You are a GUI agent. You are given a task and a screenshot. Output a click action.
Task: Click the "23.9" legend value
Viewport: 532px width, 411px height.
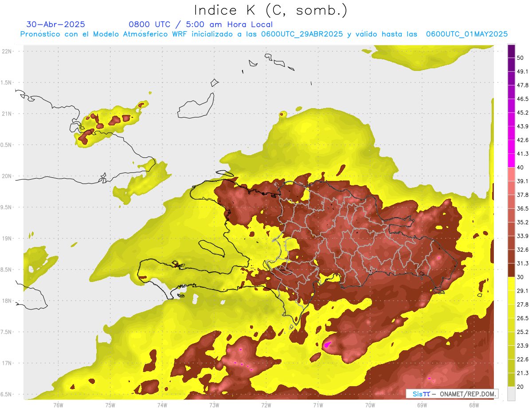coord(522,345)
